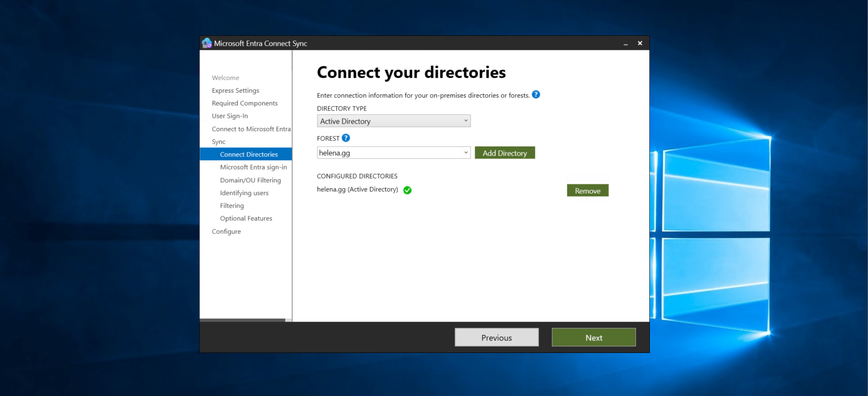Image resolution: width=868 pixels, height=396 pixels.
Task: Click the sidebar horizontal scrollbar
Action: pos(242,320)
